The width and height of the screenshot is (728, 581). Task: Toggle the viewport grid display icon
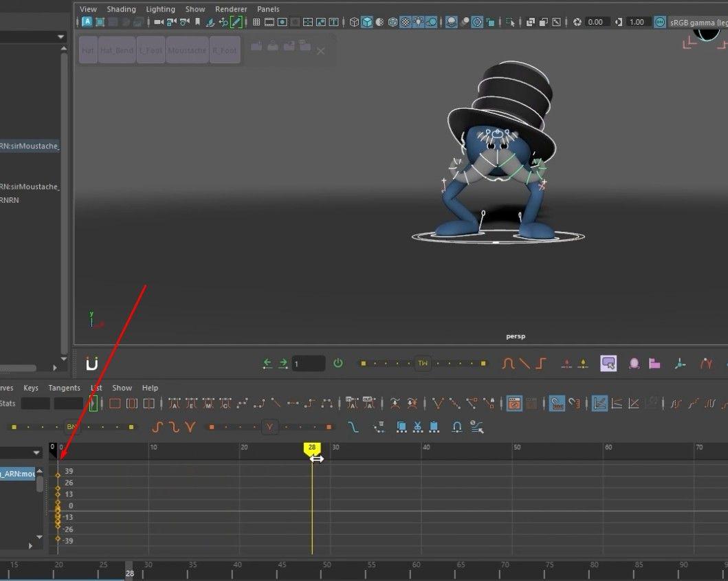click(x=256, y=22)
